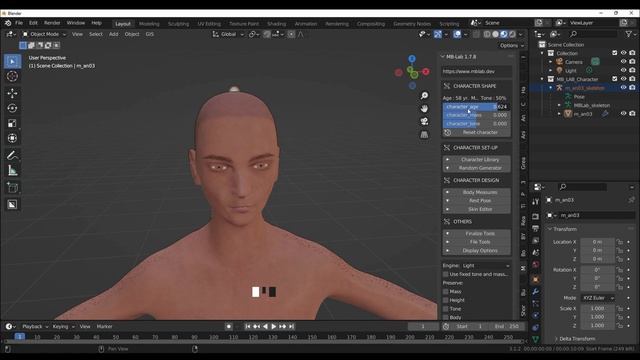Screen dimensions: 640x360
Task: Click the Location X field
Action: click(598, 242)
